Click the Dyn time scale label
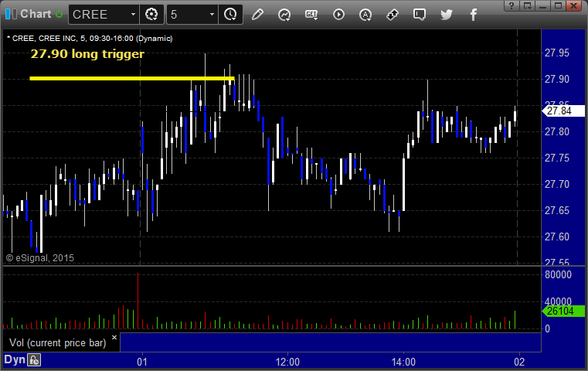Image resolution: width=588 pixels, height=371 pixels. click(x=15, y=359)
